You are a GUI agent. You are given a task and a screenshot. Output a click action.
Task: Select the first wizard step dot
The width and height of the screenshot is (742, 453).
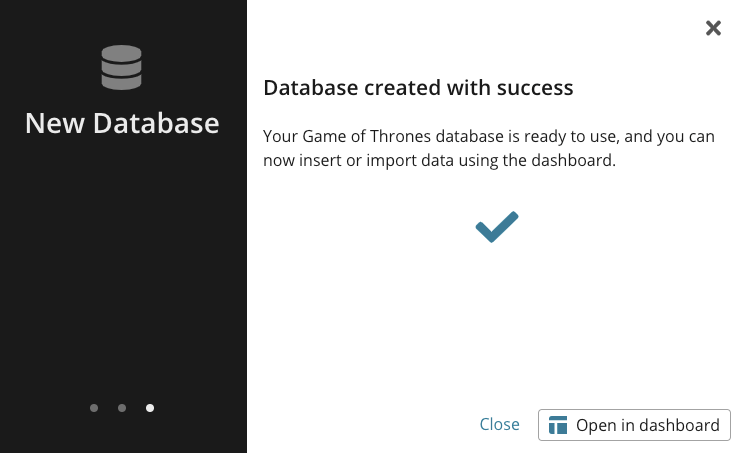pos(94,408)
